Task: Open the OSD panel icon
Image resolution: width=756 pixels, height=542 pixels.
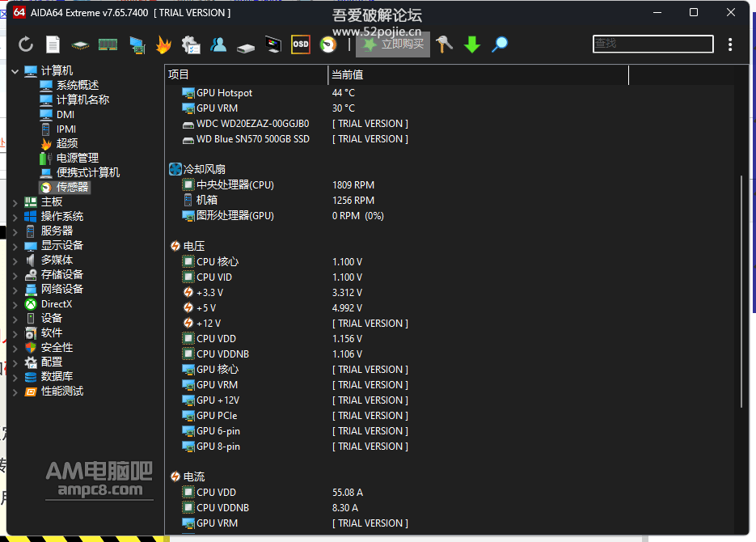Action: click(x=300, y=44)
